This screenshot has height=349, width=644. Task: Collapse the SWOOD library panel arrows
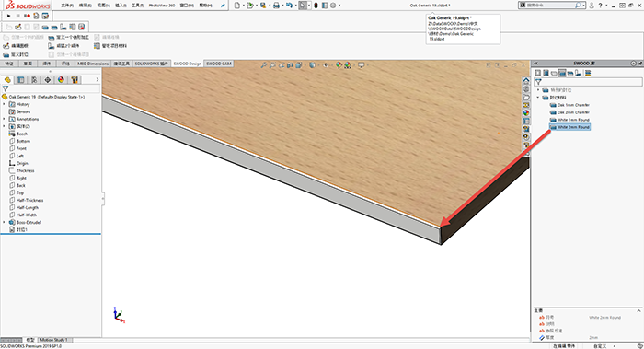[x=536, y=64]
